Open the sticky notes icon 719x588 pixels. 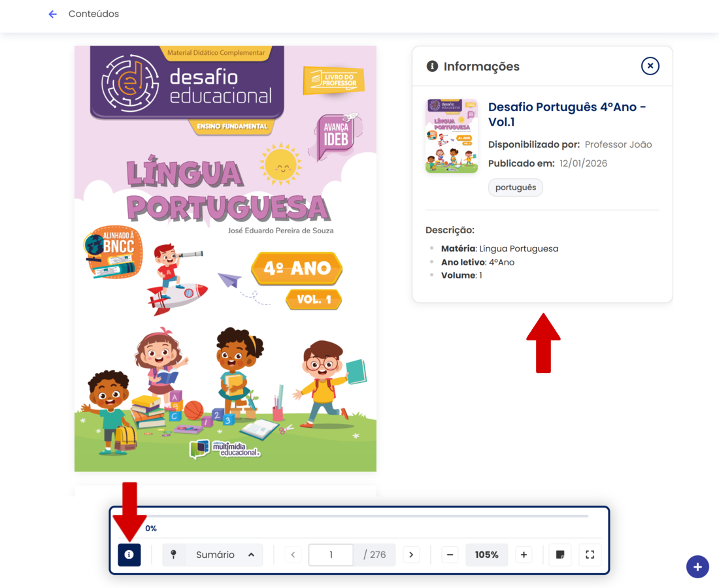560,555
